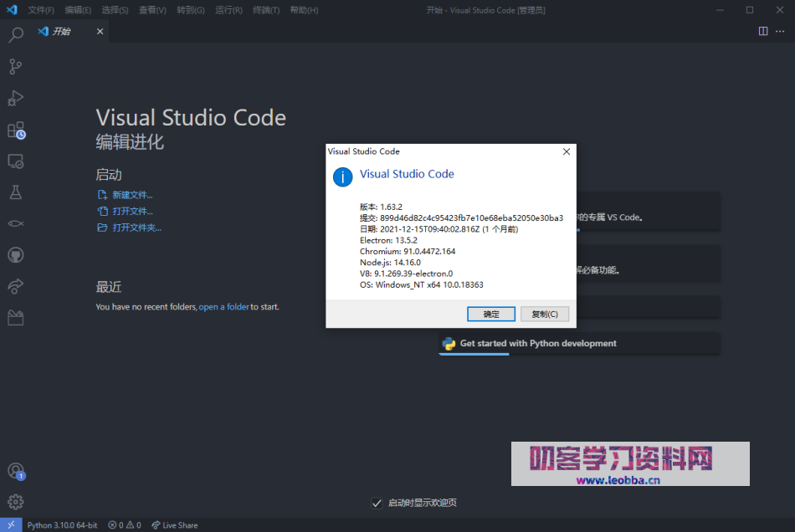795x532 pixels.
Task: Click OS: Windows_NT x64 line
Action: tap(421, 284)
